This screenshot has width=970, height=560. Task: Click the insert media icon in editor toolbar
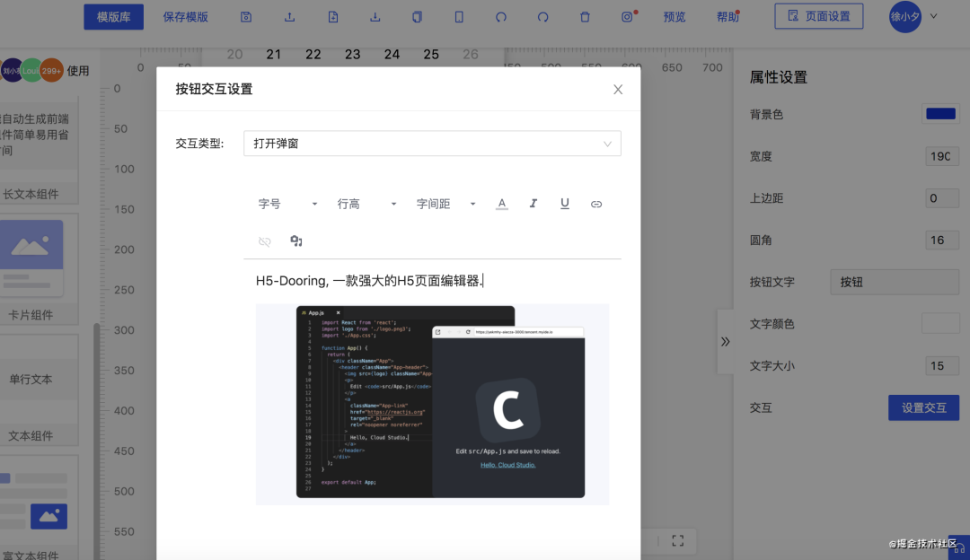(296, 241)
